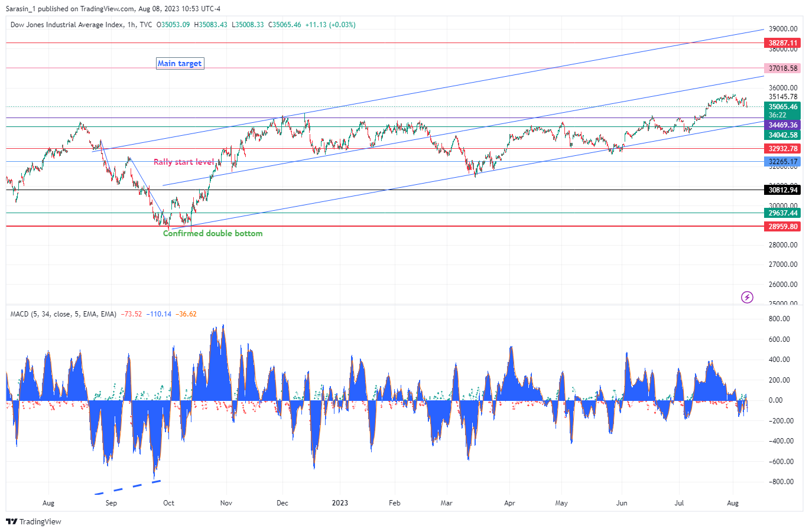Click the 600.00 MACD axis value
809x532 pixels.
(779, 340)
